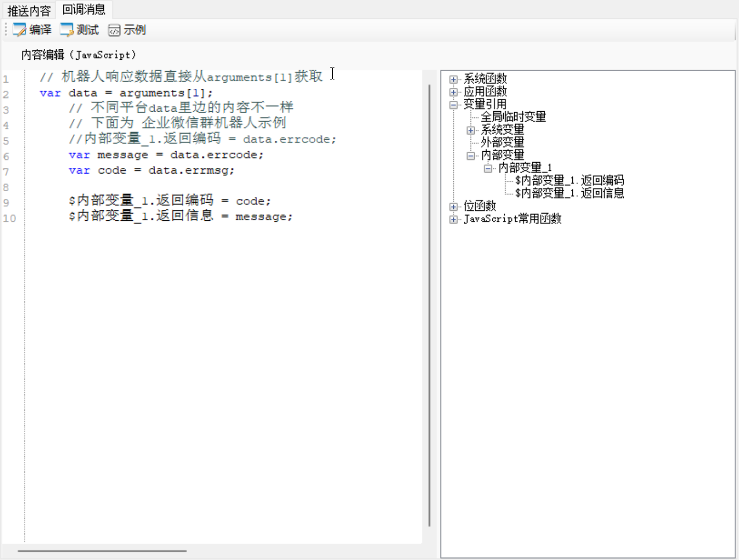Click line 'var message = data.errcode;'
This screenshot has height=560, width=739.
(x=166, y=155)
